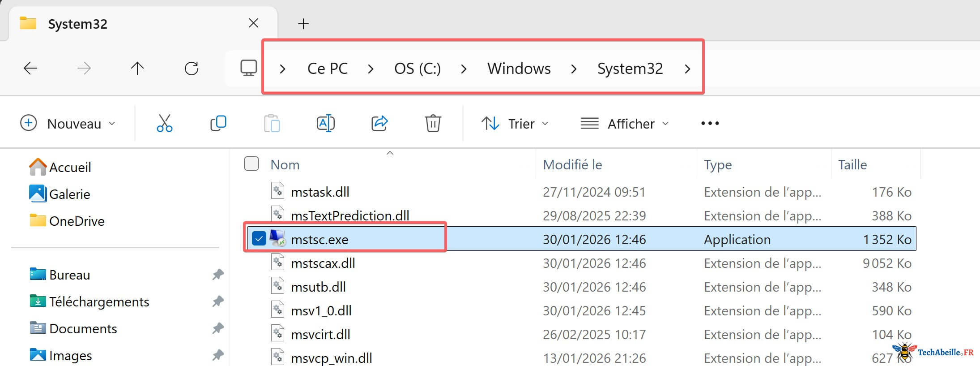The width and height of the screenshot is (980, 366).
Task: Open Bureau in quick access
Action: pyautogui.click(x=60, y=275)
